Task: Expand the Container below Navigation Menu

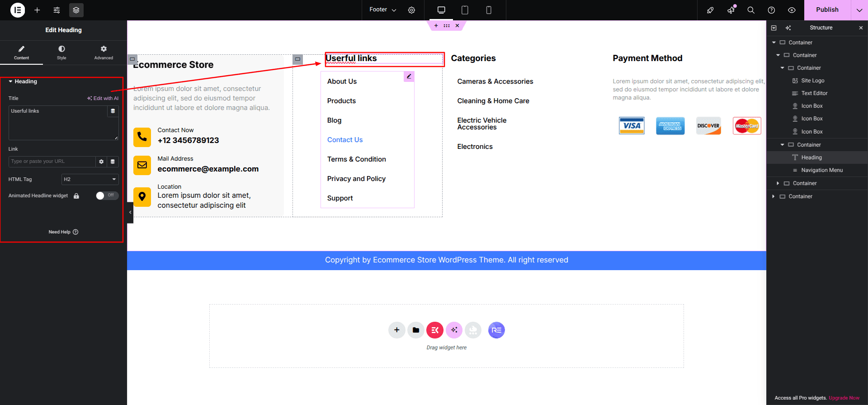Action: [778, 183]
